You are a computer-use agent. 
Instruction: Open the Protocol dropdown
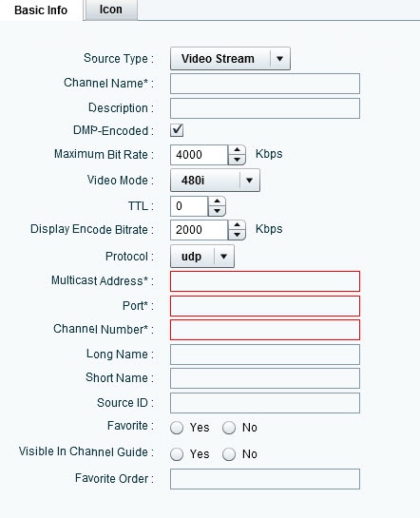pos(202,257)
